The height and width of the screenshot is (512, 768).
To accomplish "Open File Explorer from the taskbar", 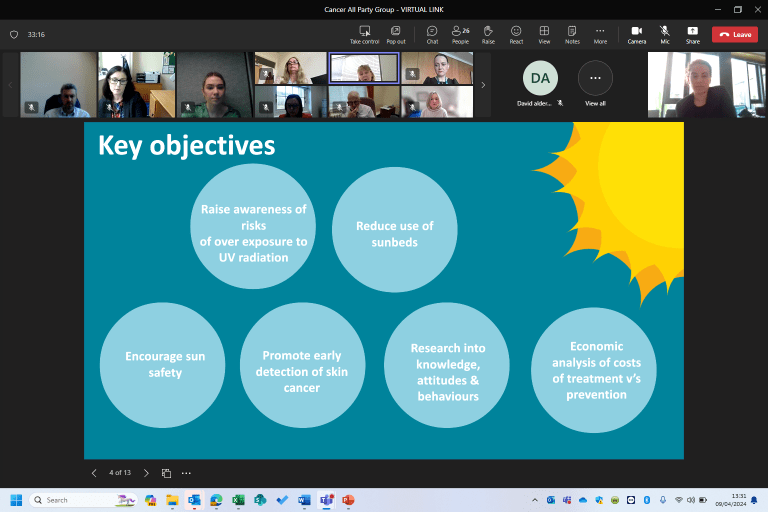I will [x=172, y=500].
